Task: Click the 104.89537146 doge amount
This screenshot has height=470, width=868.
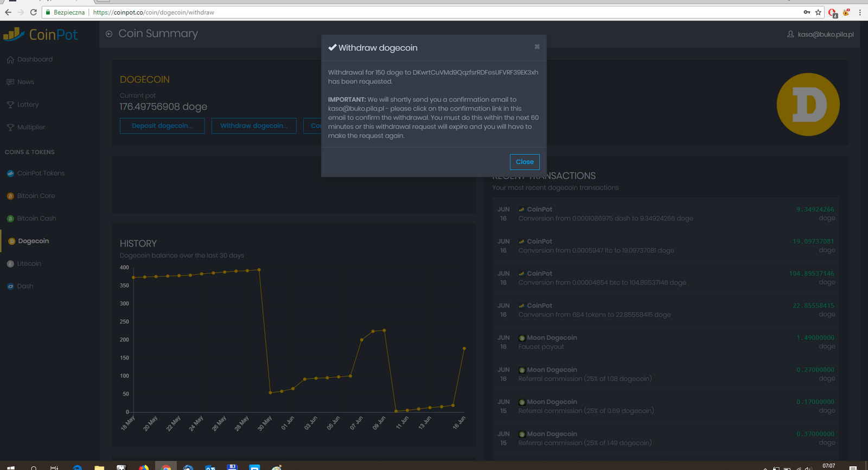Action: [812, 274]
